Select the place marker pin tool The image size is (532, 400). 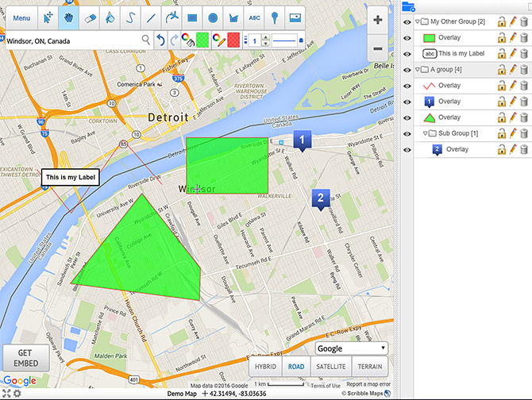tap(275, 17)
